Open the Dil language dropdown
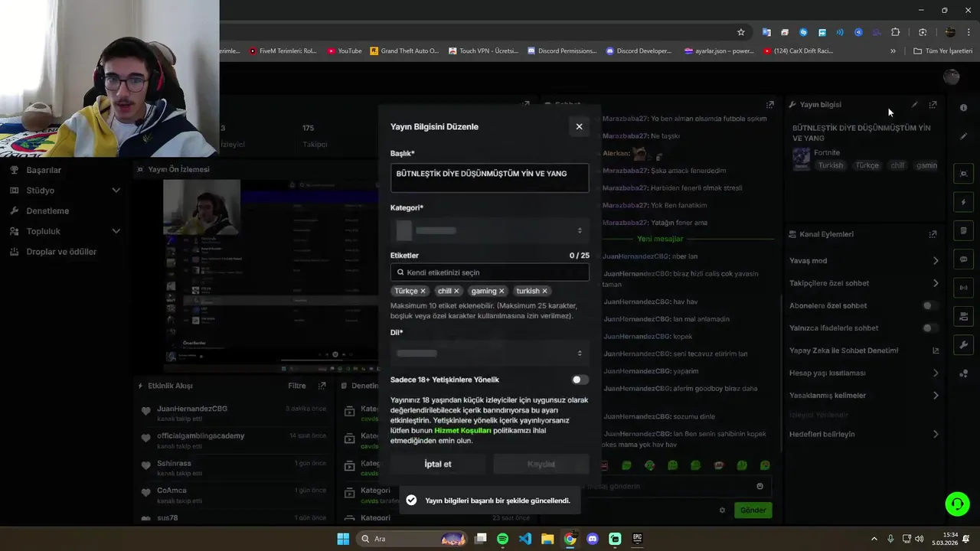 point(489,353)
